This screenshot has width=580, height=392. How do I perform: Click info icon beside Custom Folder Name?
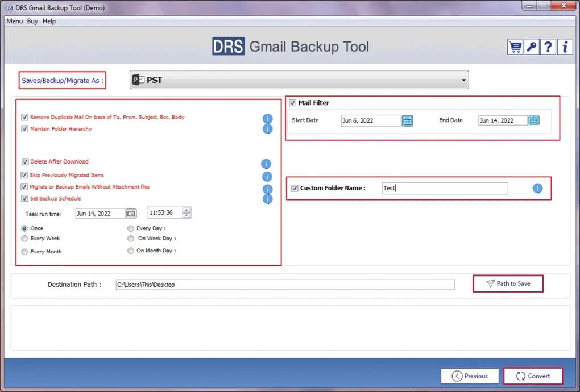pyautogui.click(x=537, y=189)
